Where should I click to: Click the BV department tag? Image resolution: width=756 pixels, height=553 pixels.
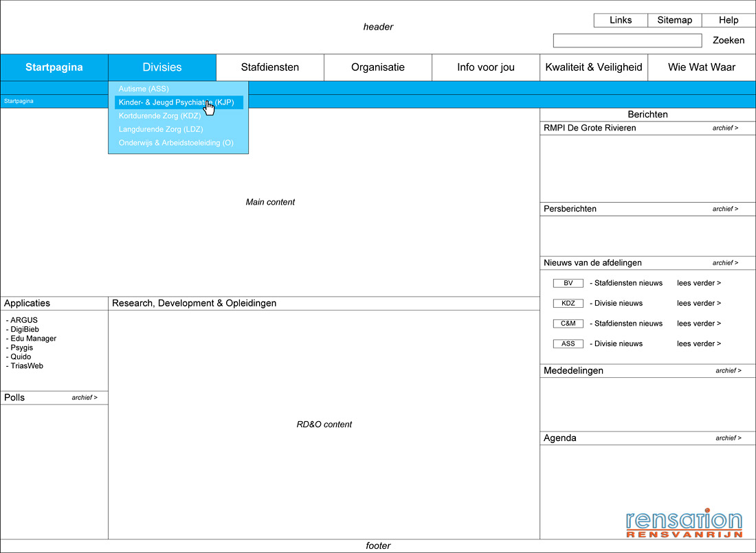click(568, 283)
